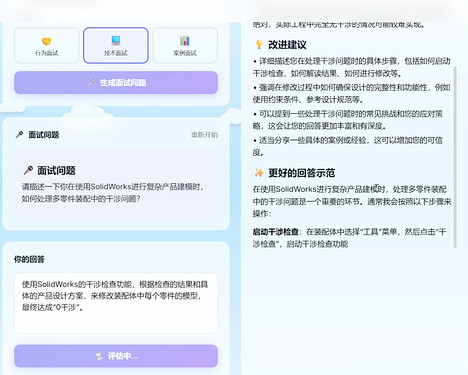Viewport: 468px width, 375px height.
Task: Click the bullet starting with 强调在修改过程中
Action: click(x=352, y=93)
